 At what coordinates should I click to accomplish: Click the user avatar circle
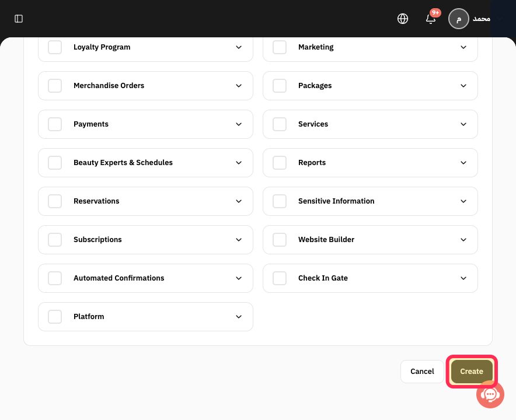tap(458, 19)
